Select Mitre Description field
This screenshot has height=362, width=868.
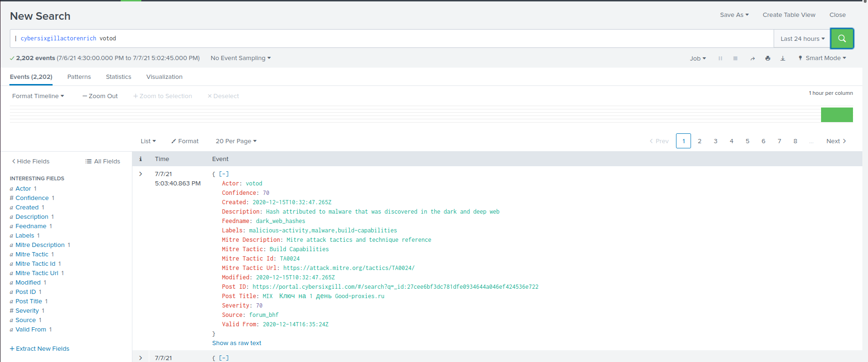(x=40, y=245)
